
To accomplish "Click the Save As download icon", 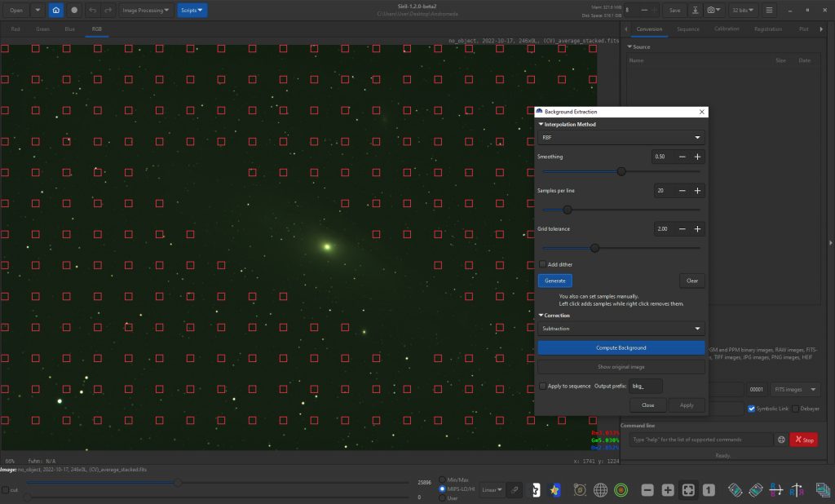I will 695,10.
